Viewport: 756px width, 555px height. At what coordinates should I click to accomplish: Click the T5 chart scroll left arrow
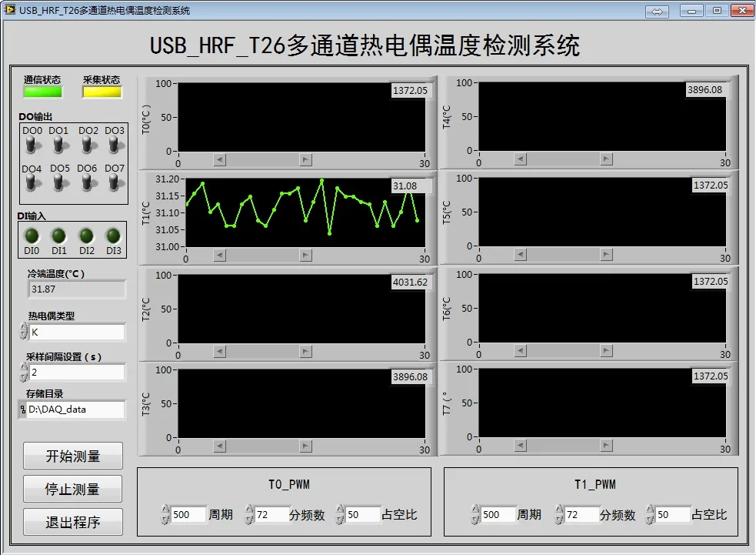coord(520,254)
